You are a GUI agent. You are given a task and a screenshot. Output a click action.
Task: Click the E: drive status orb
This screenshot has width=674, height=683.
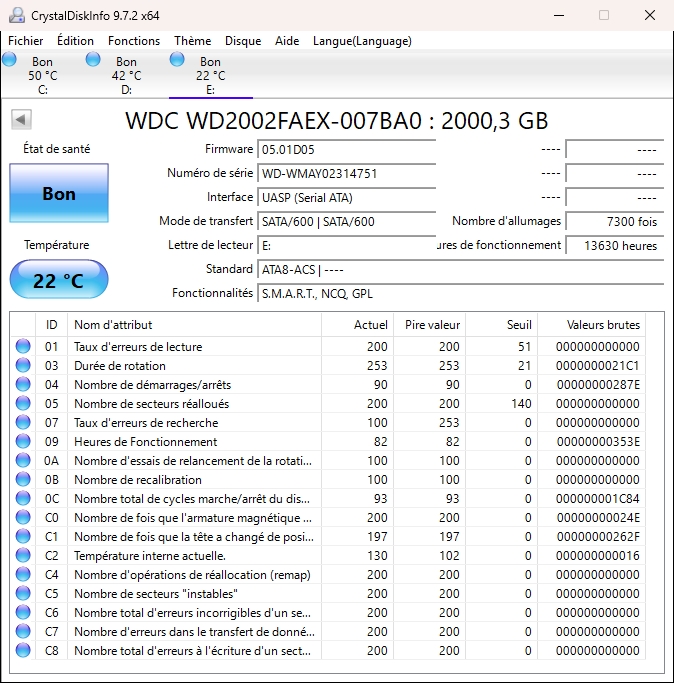click(x=178, y=60)
